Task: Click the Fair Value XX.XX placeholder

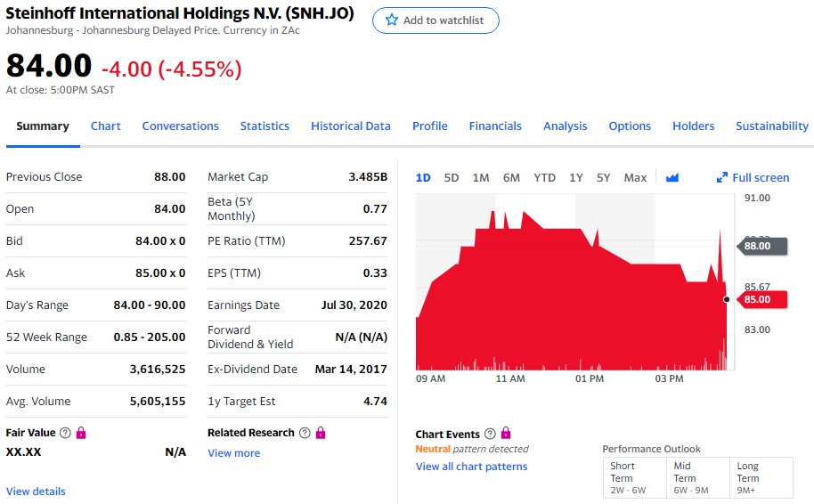Action: click(x=23, y=452)
